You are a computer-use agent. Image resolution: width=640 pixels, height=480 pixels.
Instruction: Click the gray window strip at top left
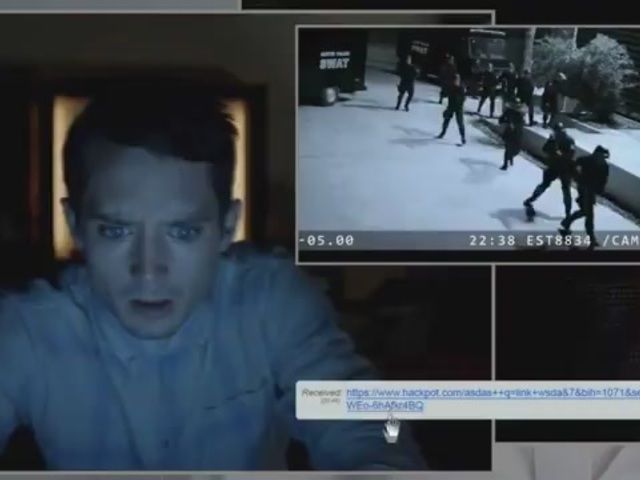click(120, 4)
